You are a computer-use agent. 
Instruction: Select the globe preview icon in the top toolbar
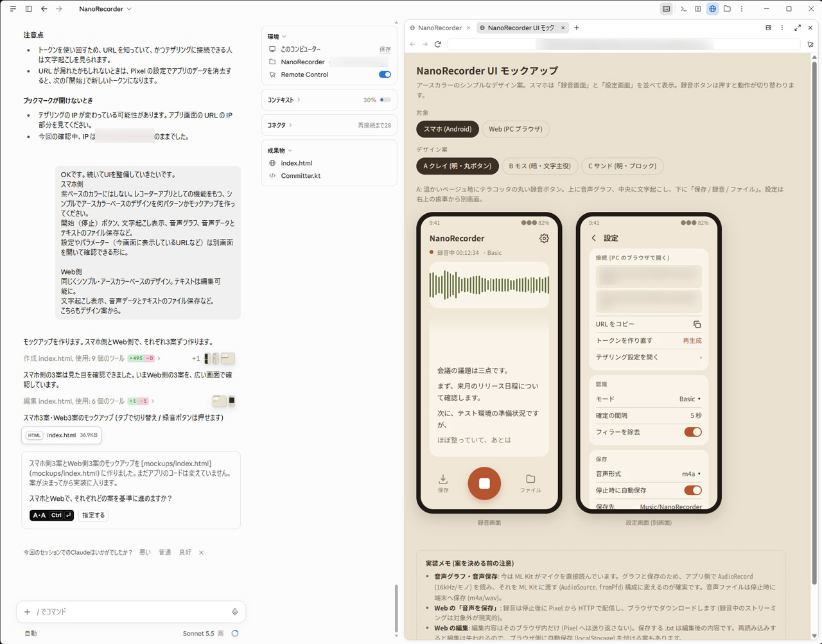[712, 9]
